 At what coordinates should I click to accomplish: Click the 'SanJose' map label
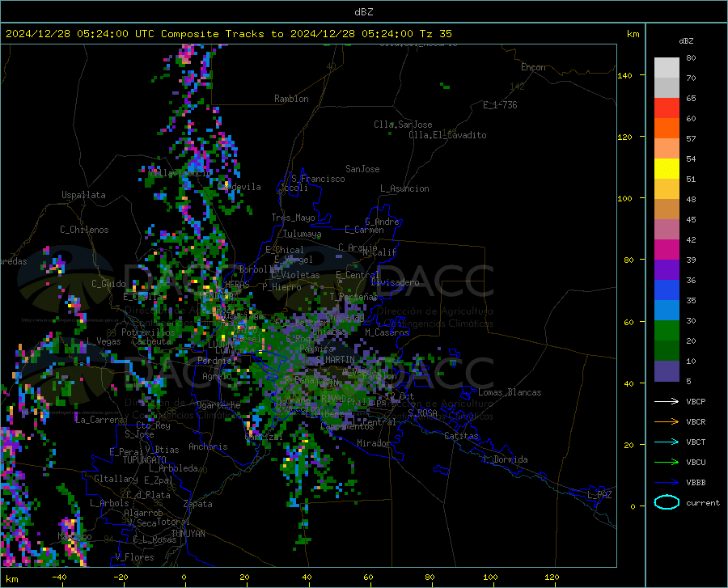pos(362,169)
